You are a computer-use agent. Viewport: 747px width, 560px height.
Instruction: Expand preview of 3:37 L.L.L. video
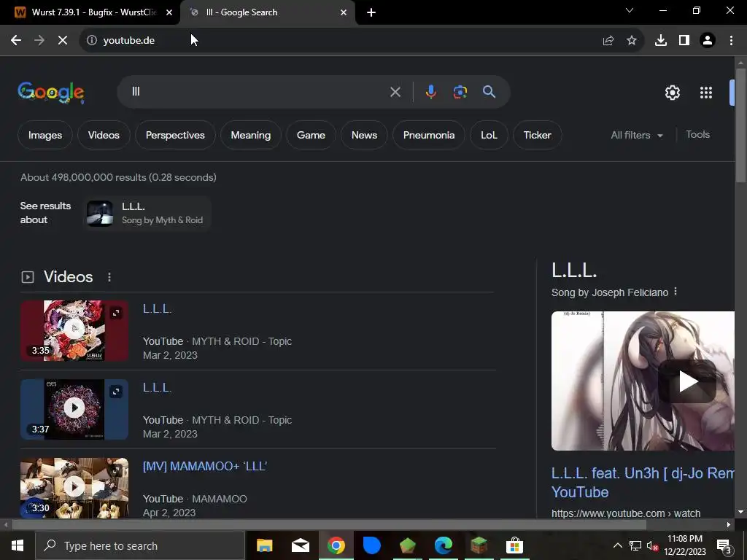click(x=116, y=392)
